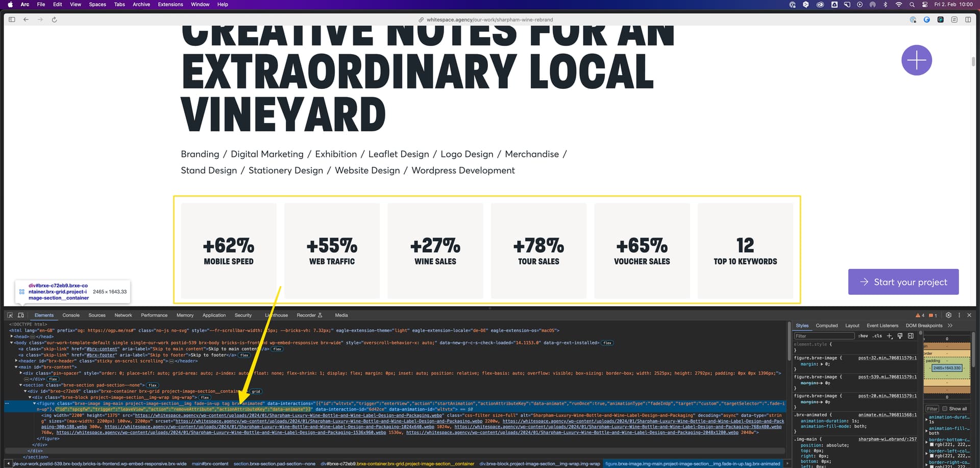
Task: Toggle the flex badge on the body element
Action: [607, 343]
